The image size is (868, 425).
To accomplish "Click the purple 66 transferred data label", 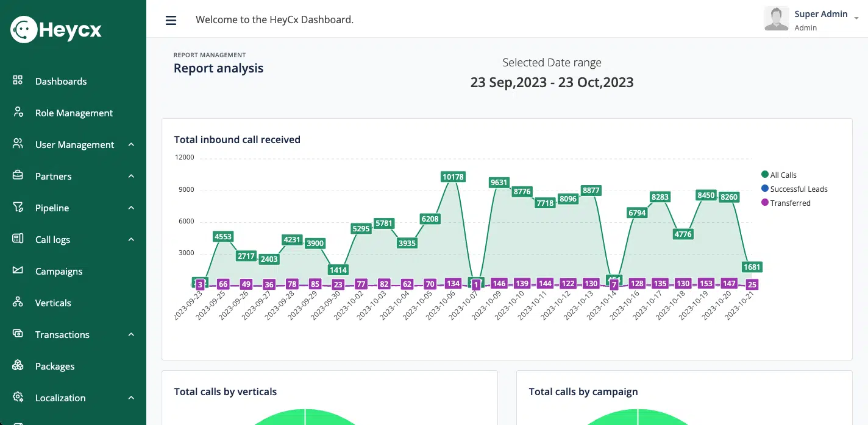I will point(223,284).
